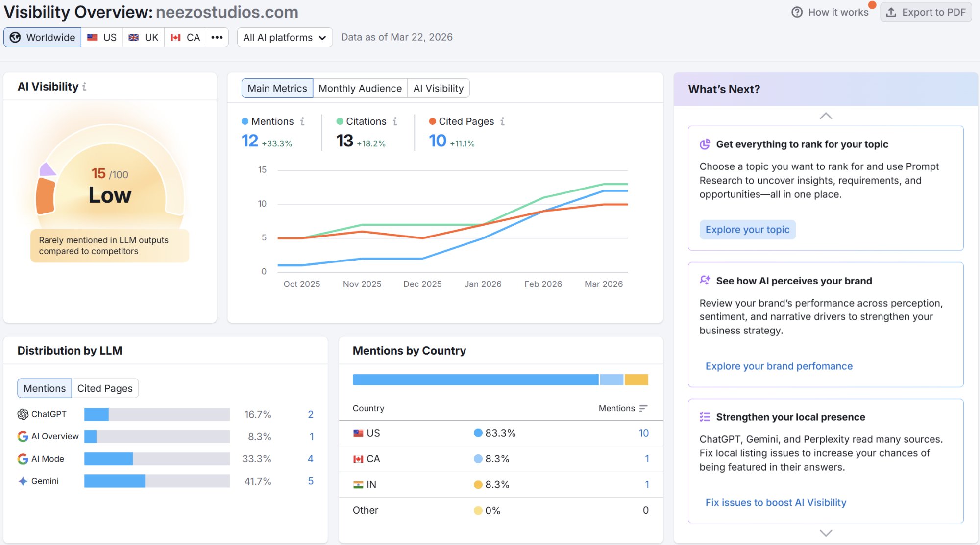Click the Export to PDF upload icon
The image size is (980, 545).
point(891,12)
